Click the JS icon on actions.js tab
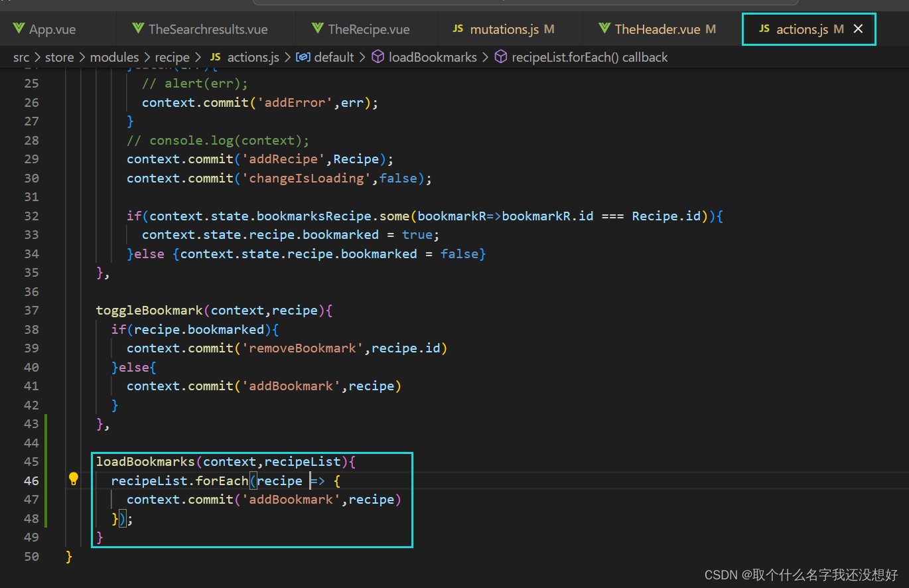This screenshot has height=588, width=909. 764,29
